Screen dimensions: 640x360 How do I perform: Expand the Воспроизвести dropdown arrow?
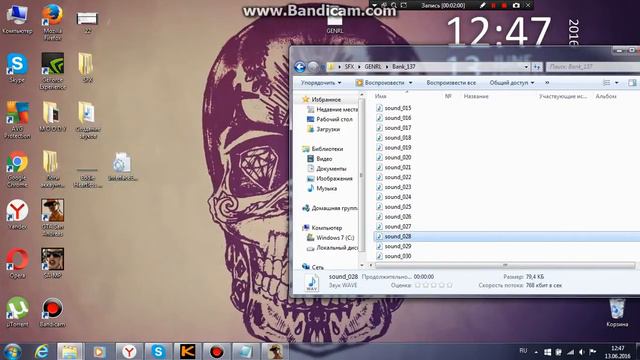[x=411, y=83]
